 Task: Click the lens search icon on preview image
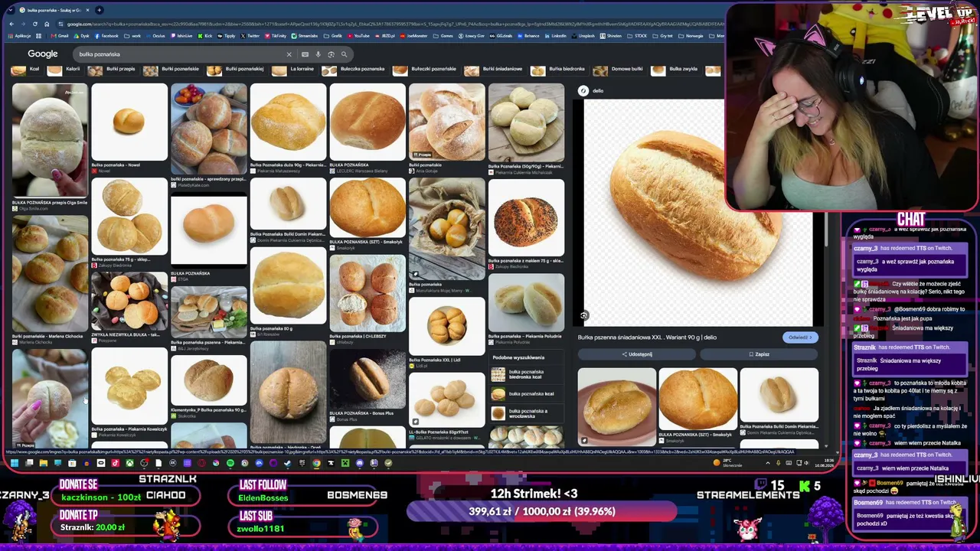click(583, 315)
